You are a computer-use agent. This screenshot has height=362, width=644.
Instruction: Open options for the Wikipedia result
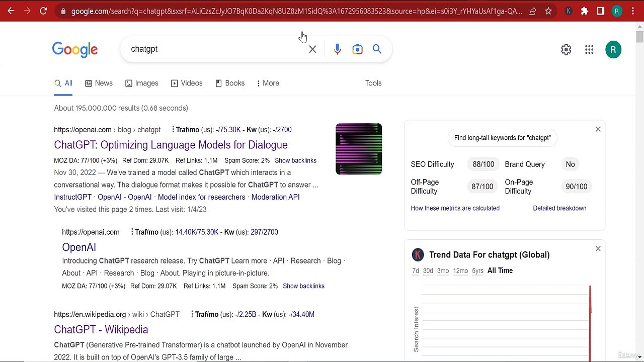192,314
